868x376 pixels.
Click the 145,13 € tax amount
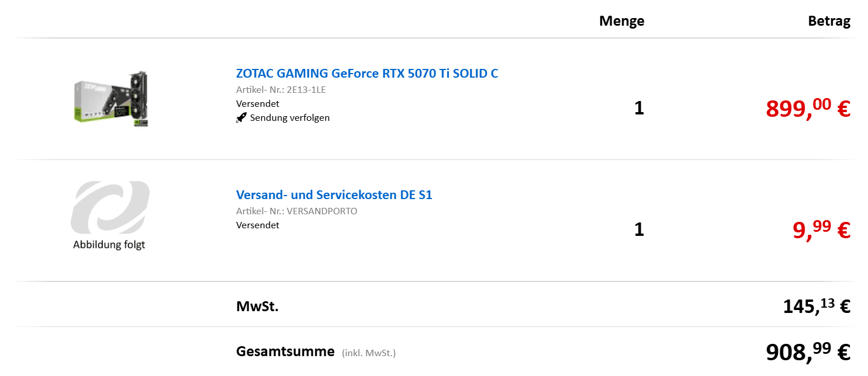[816, 305]
